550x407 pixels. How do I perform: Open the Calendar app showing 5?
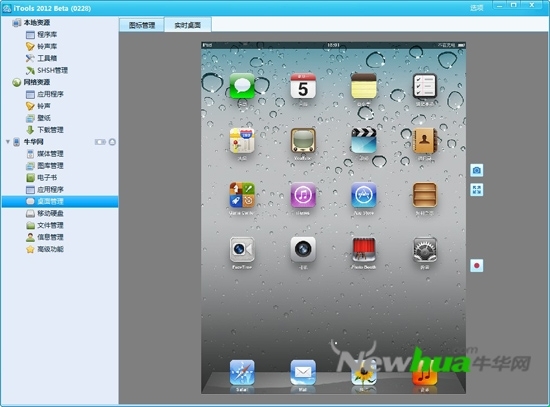pyautogui.click(x=303, y=86)
